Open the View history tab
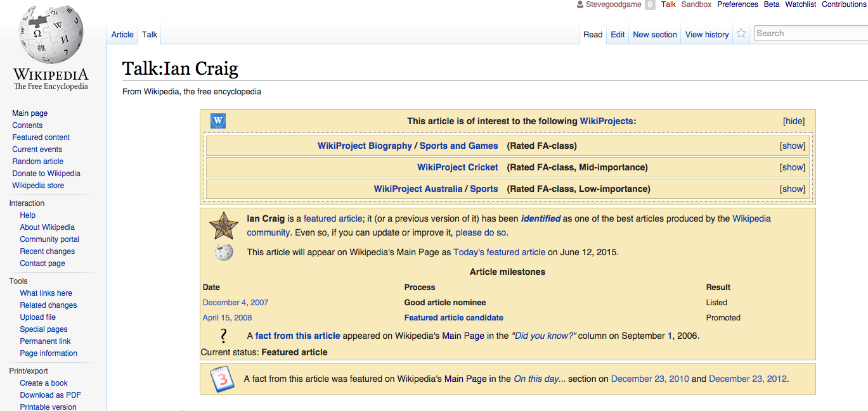This screenshot has height=411, width=868. point(707,35)
